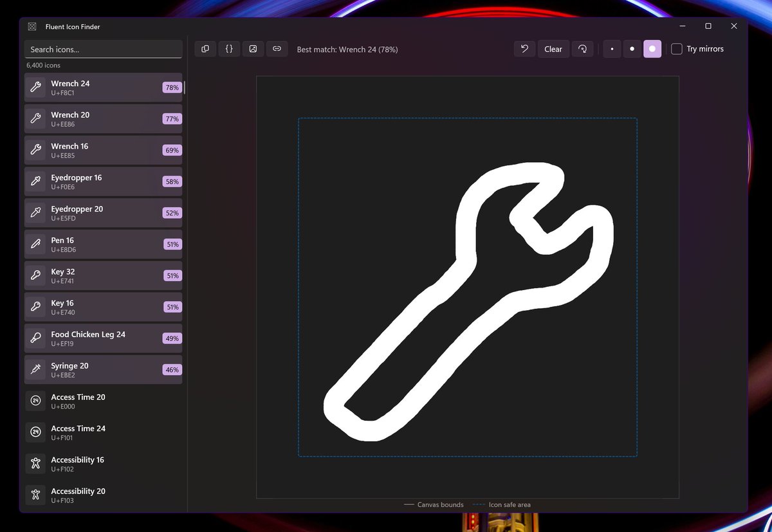
Task: Click the Icon safe area legend label
Action: (510, 505)
